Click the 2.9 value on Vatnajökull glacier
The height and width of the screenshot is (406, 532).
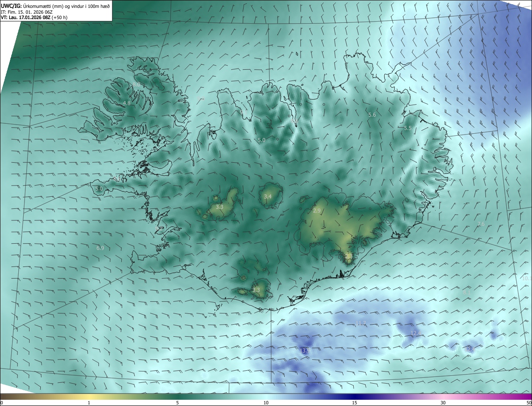point(317,211)
